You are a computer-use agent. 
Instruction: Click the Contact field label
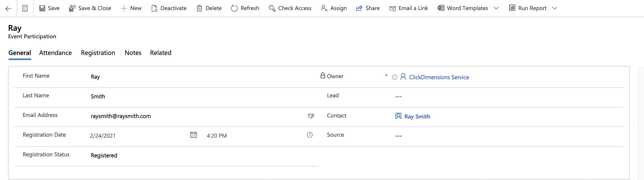(337, 116)
